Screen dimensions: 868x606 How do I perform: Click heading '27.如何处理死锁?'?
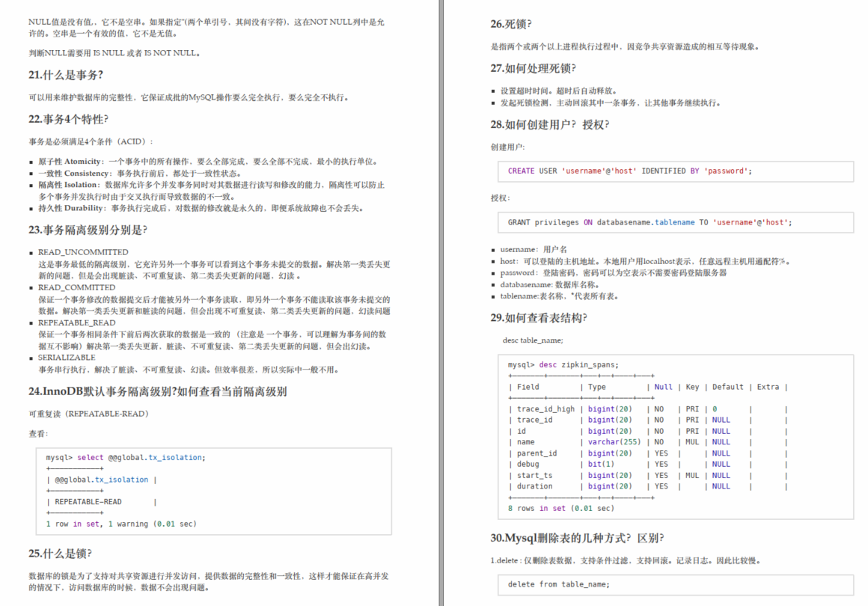tap(533, 69)
